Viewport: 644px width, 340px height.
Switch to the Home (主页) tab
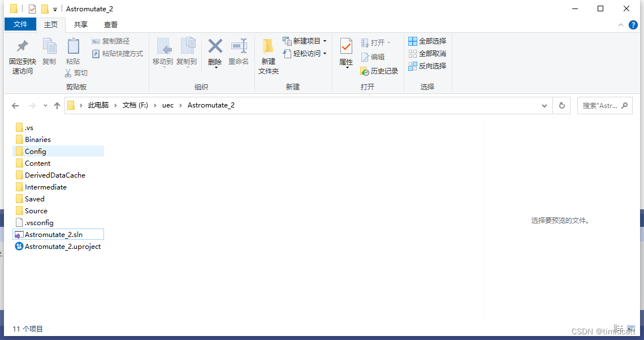click(x=51, y=25)
